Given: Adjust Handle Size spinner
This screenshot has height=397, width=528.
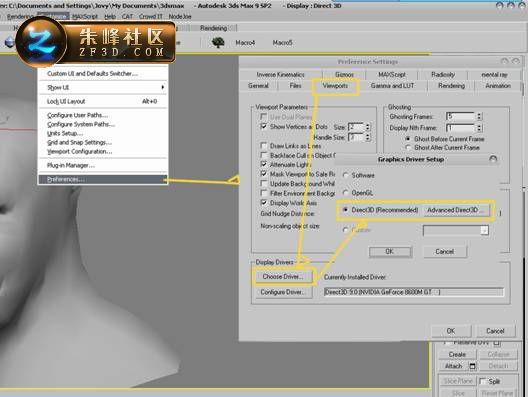Looking at the screenshot, I should coord(368,137).
